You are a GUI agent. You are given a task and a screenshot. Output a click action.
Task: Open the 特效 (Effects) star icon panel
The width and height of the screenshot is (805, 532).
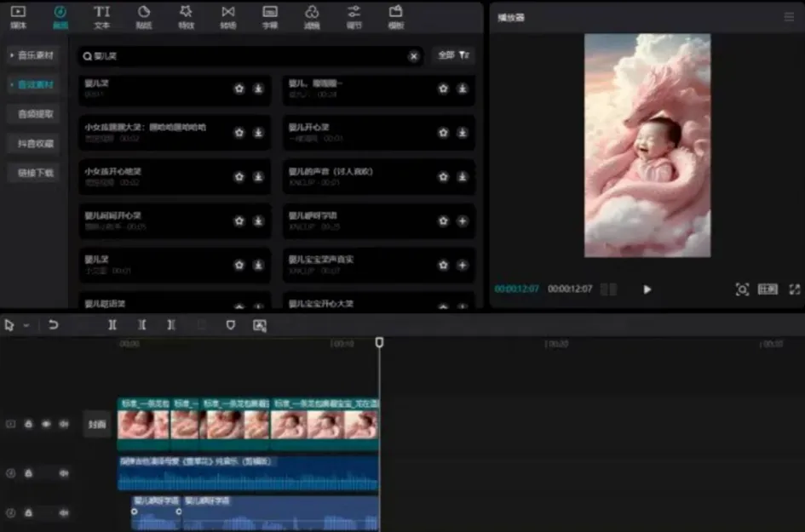186,16
